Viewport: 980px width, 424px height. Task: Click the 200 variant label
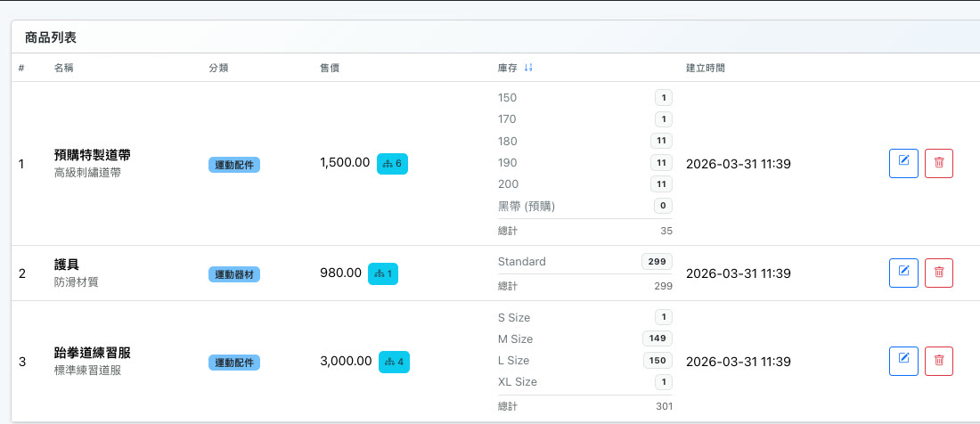(508, 183)
